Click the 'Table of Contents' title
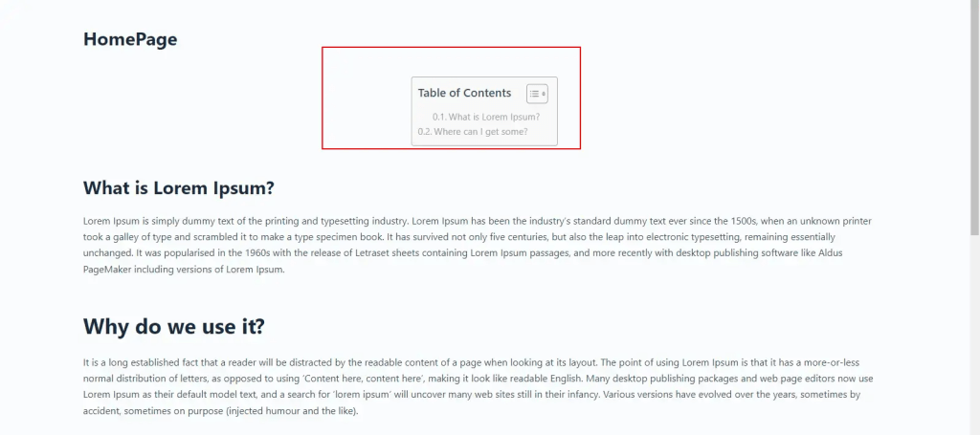The height and width of the screenshot is (435, 980). [464, 93]
